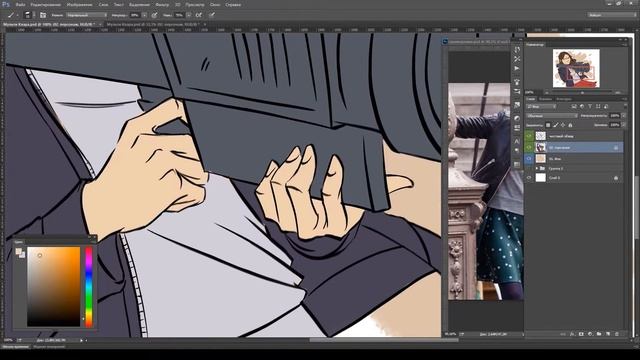Select the Слой 0 layer thumbnail

point(540,178)
